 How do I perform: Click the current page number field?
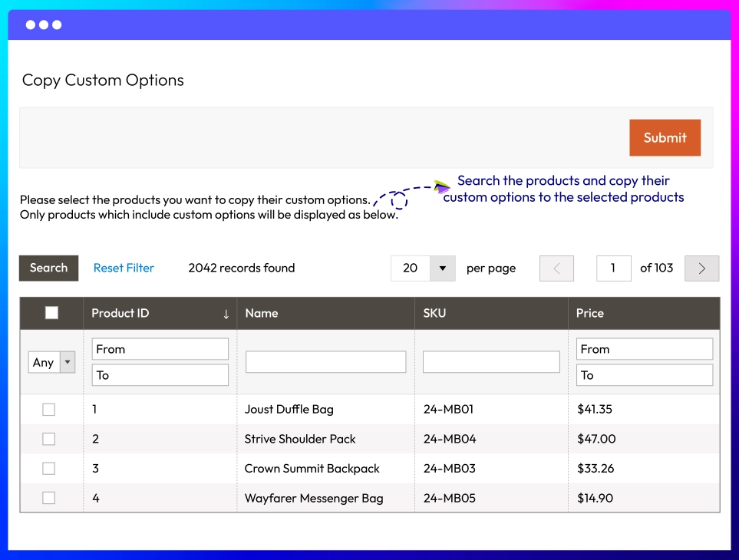(613, 268)
